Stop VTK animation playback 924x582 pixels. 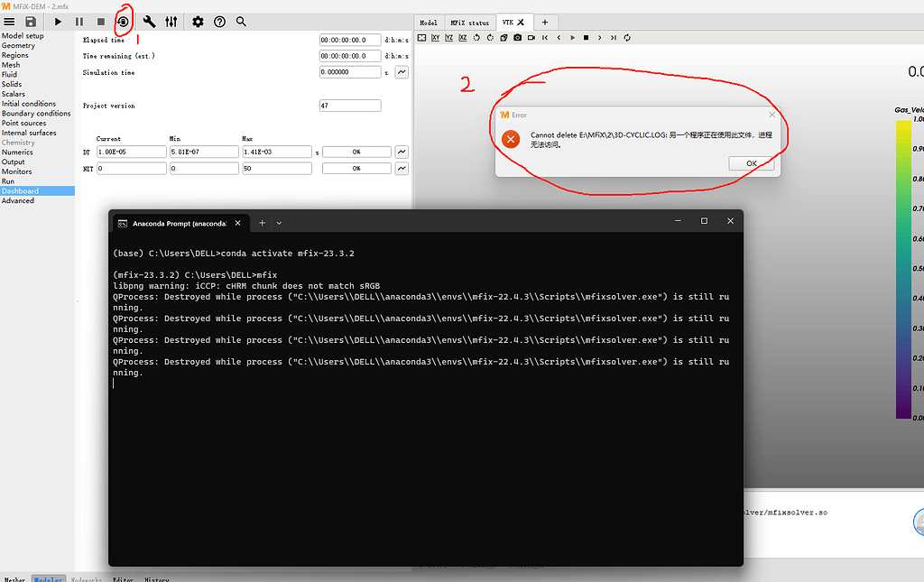pyautogui.click(x=587, y=38)
